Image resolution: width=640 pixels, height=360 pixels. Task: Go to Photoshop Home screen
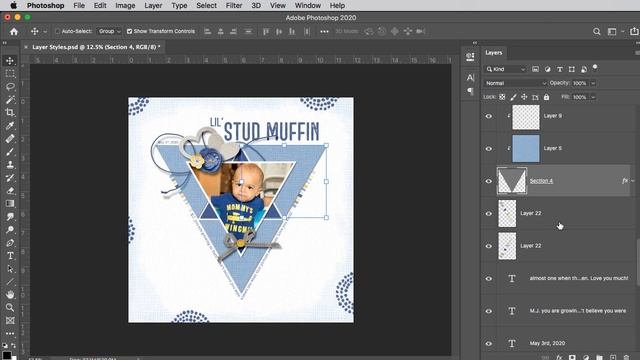click(14, 31)
